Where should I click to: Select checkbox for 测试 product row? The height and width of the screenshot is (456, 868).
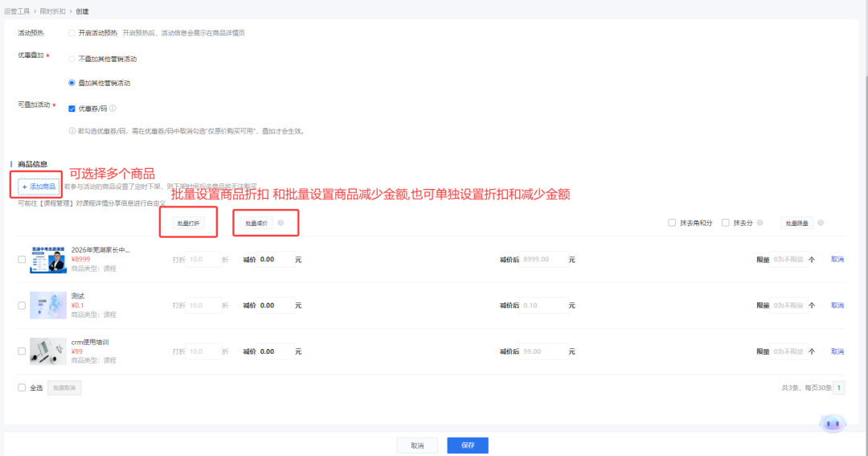pyautogui.click(x=22, y=306)
